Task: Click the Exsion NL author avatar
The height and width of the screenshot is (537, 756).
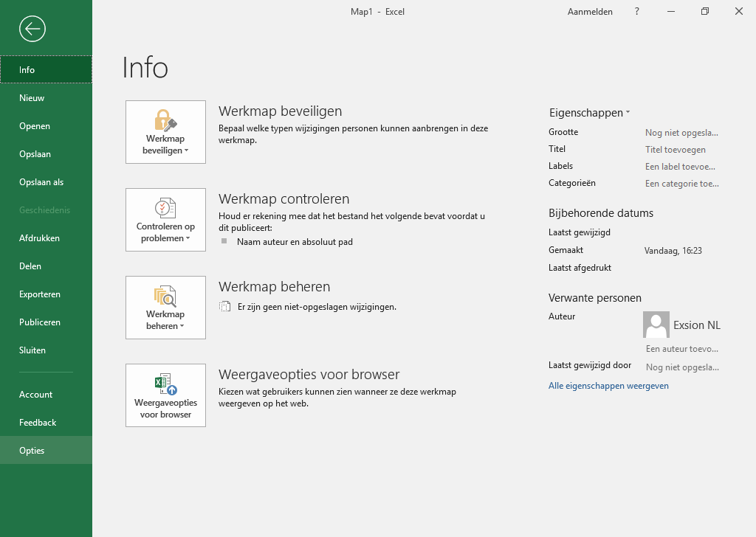Action: pyautogui.click(x=656, y=325)
